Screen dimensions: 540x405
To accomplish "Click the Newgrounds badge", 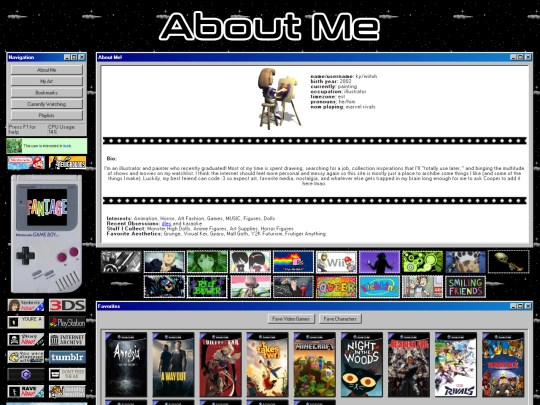I will click(x=67, y=163).
